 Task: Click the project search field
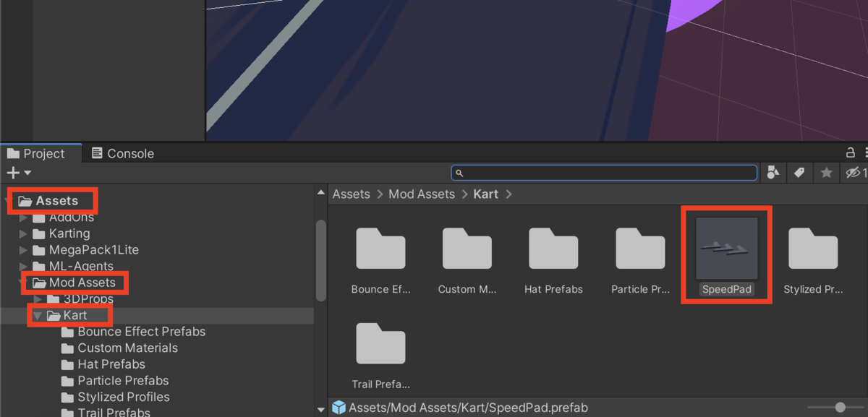604,173
